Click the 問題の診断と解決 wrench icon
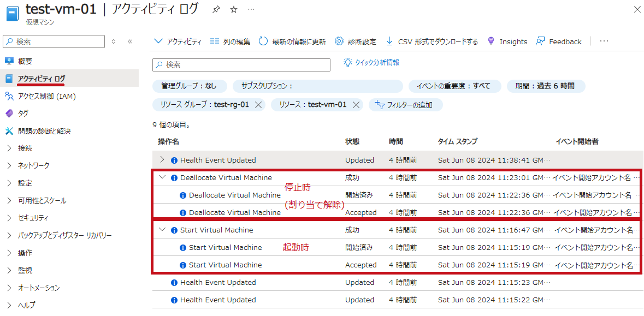This screenshot has height=316, width=644. click(x=9, y=131)
